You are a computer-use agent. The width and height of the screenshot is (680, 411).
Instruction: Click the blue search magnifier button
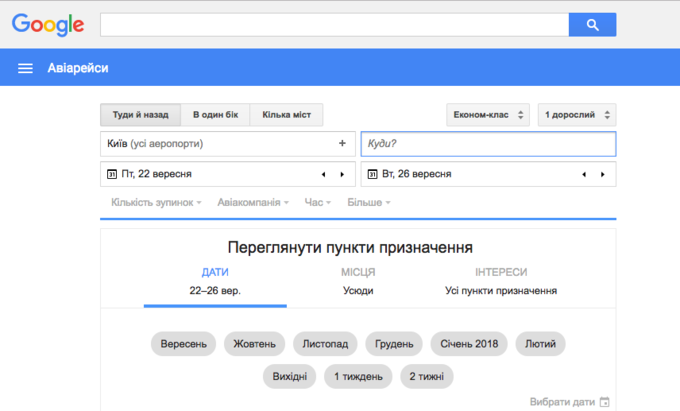pyautogui.click(x=592, y=25)
